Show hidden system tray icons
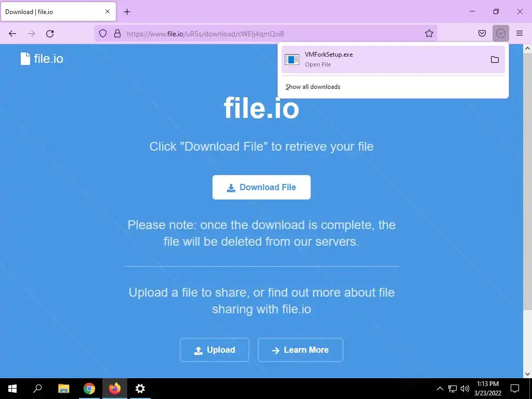Viewport: 532px width, 399px height. (440, 389)
